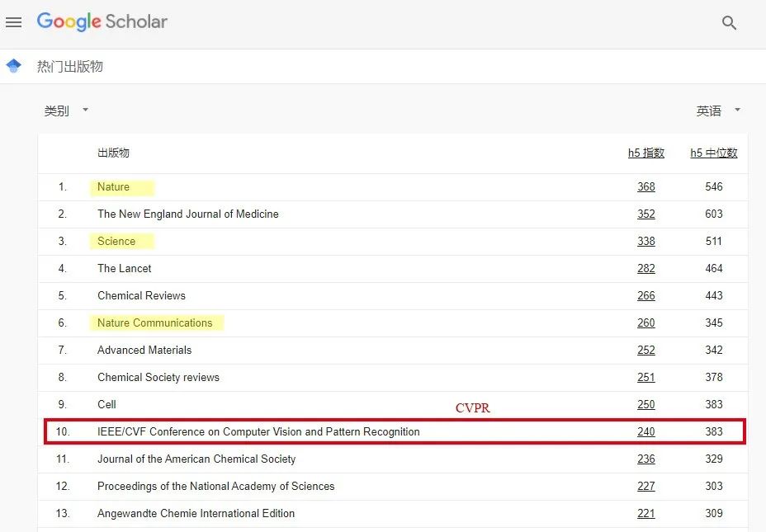Image resolution: width=766 pixels, height=532 pixels.
Task: Click Chemical Reviews h5-index 266
Action: [645, 295]
